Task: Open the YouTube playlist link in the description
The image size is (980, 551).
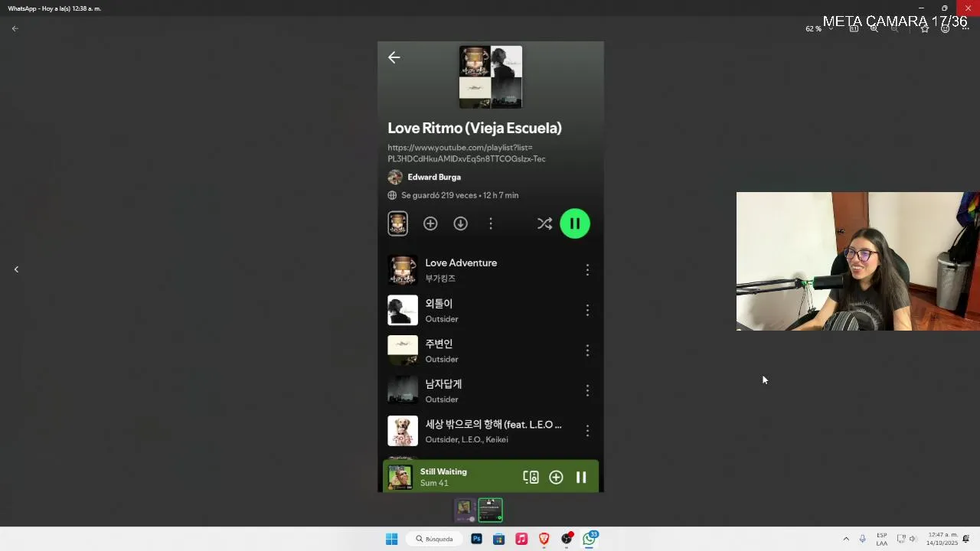Action: (x=466, y=153)
